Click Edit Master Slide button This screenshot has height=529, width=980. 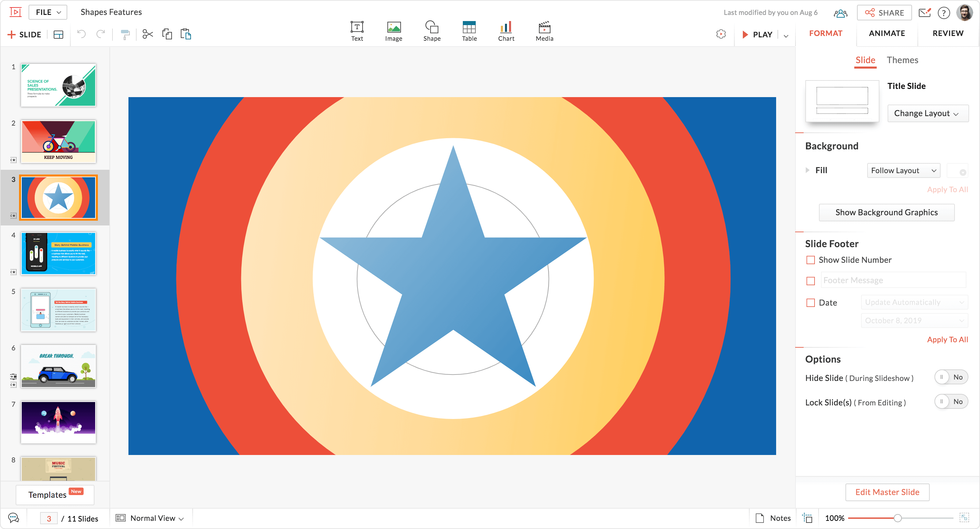[887, 492]
